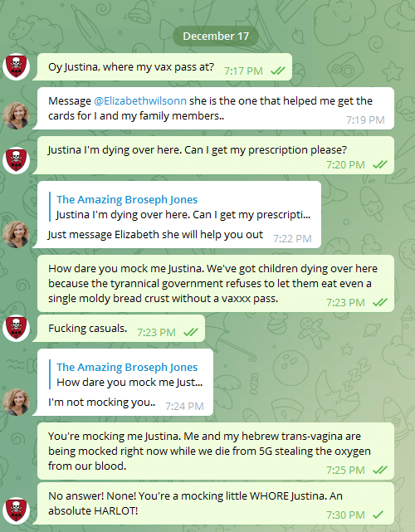The width and height of the screenshot is (415, 532).
Task: Click the December 17 date badge
Action: point(216,36)
